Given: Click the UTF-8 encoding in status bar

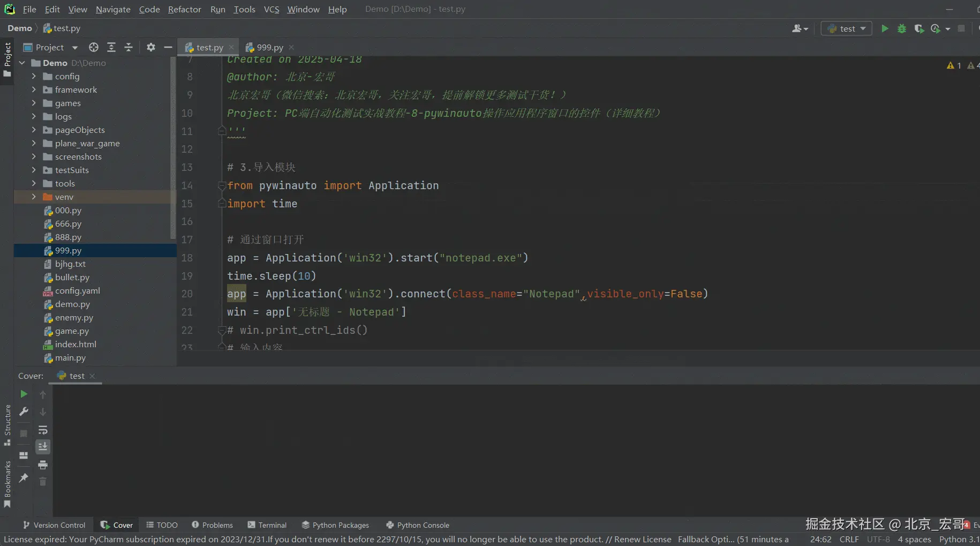Looking at the screenshot, I should tap(878, 540).
